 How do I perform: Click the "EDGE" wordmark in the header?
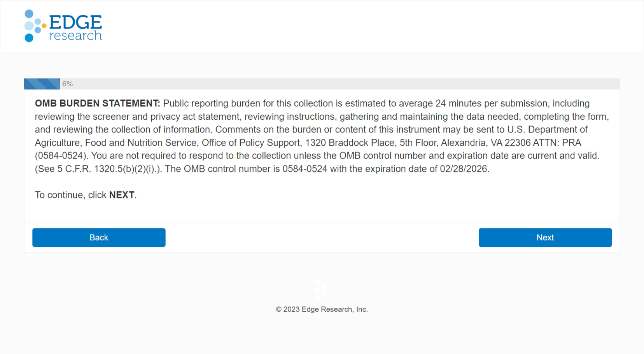tap(76, 22)
